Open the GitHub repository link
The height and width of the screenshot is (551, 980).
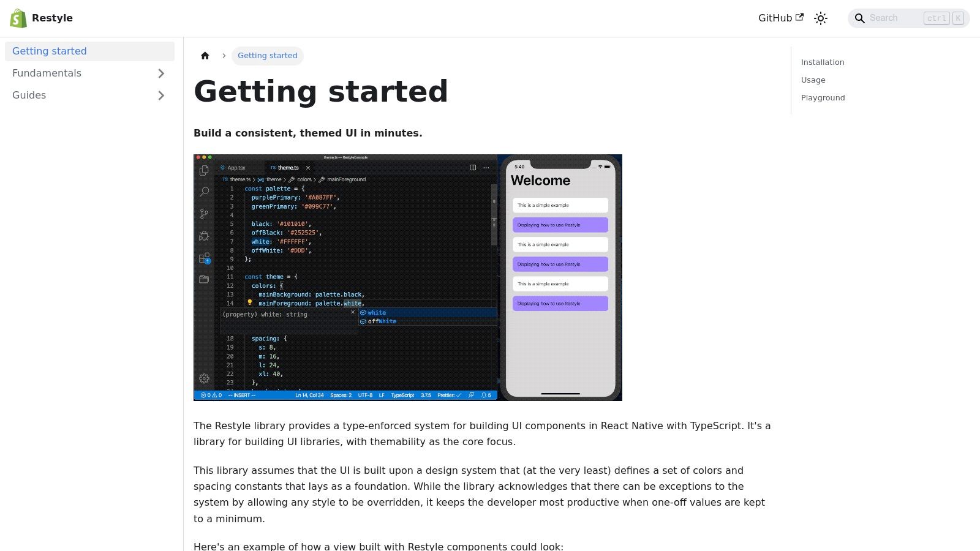point(775,18)
